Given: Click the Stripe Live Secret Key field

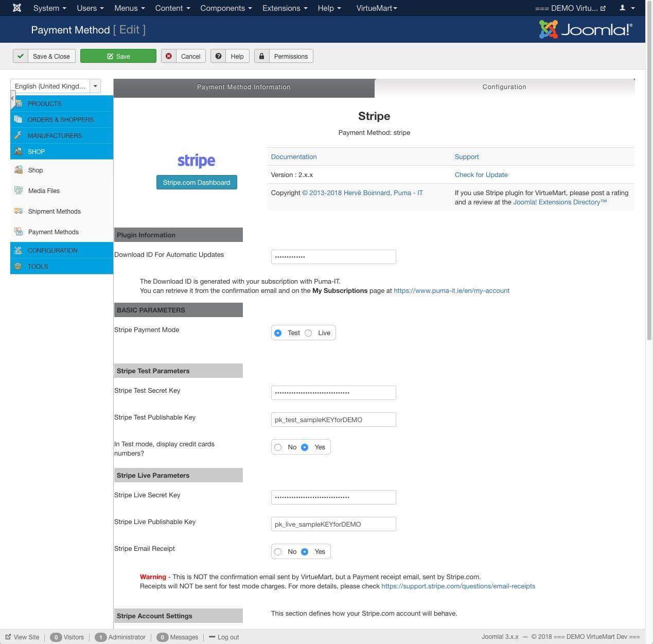Looking at the screenshot, I should [x=333, y=497].
